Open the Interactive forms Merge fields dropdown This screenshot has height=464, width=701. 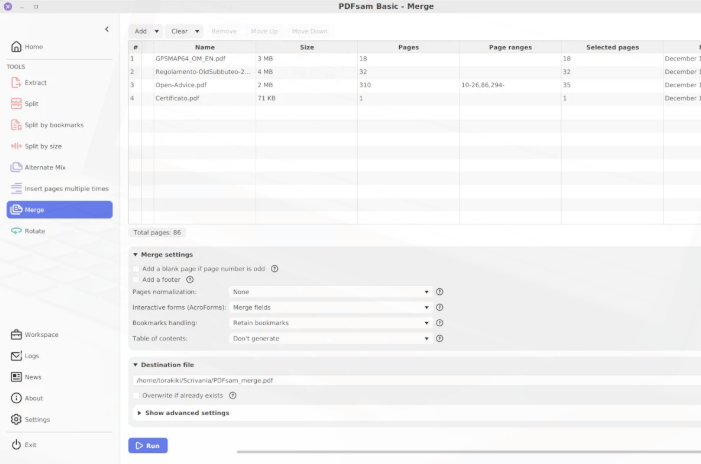[330, 308]
